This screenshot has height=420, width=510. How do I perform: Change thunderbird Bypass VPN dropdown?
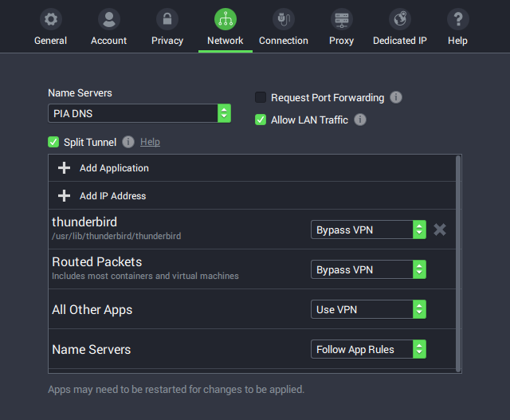(x=368, y=230)
